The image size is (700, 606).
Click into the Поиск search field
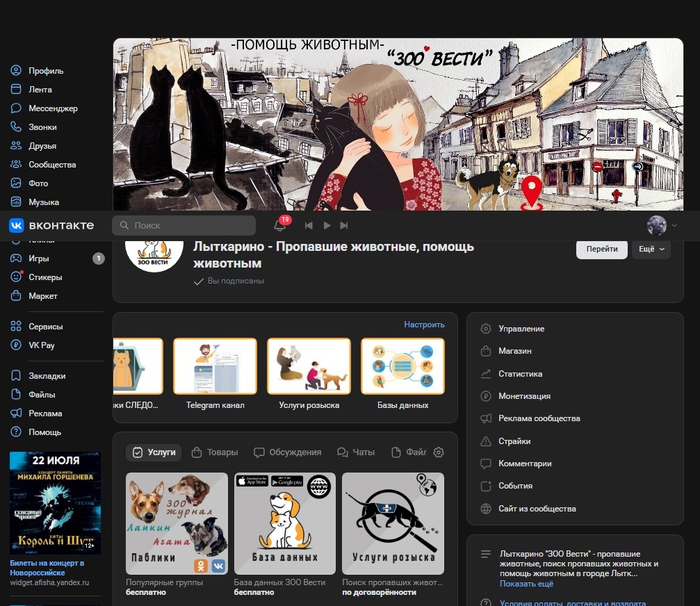pos(184,225)
